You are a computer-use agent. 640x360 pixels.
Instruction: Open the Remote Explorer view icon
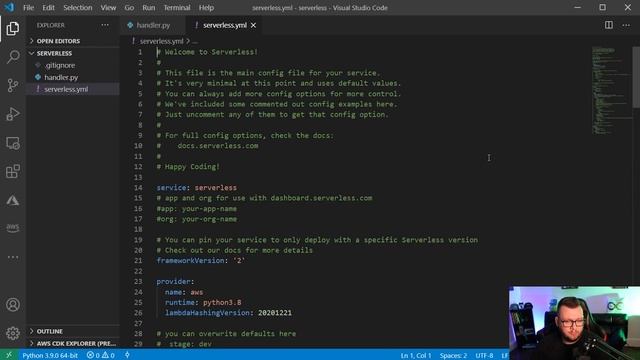(13, 143)
